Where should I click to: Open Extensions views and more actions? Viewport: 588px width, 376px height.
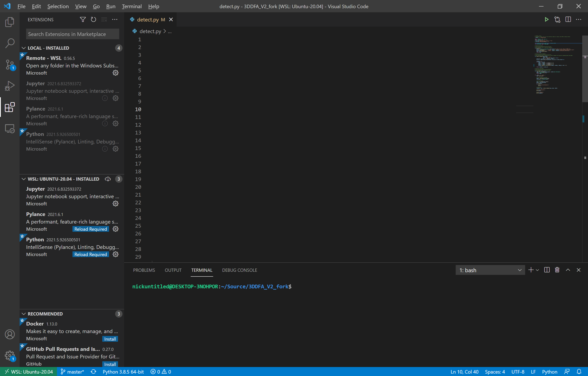[115, 20]
